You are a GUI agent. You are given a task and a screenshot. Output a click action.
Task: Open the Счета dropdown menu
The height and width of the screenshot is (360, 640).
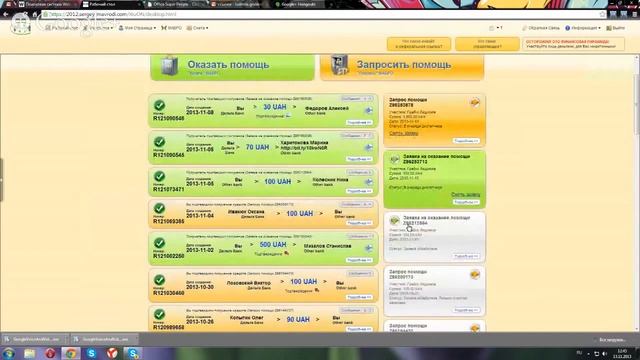(x=198, y=28)
